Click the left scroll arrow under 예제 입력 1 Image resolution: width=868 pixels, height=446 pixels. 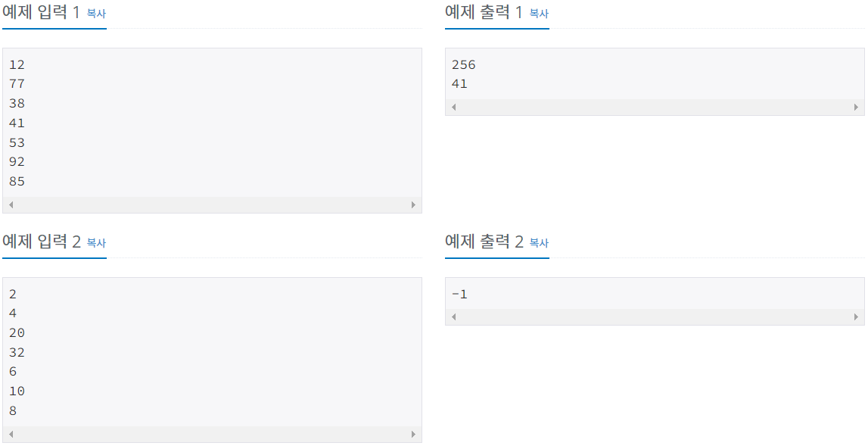coord(9,204)
